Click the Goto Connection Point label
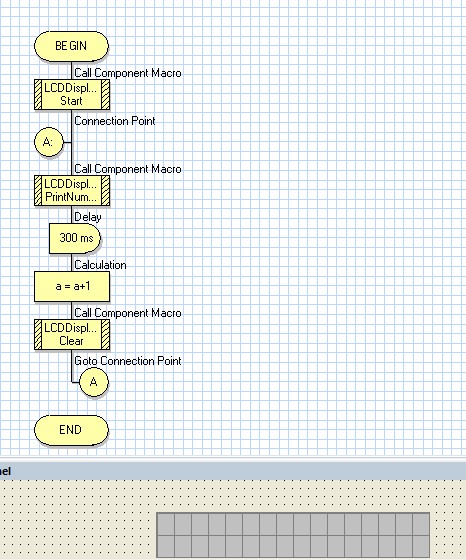This screenshot has width=466, height=560. click(127, 361)
